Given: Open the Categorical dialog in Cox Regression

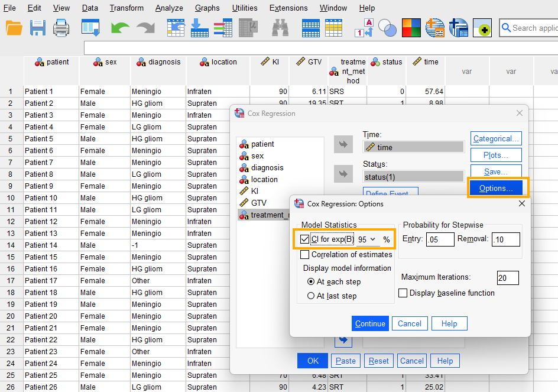Looking at the screenshot, I should 496,138.
